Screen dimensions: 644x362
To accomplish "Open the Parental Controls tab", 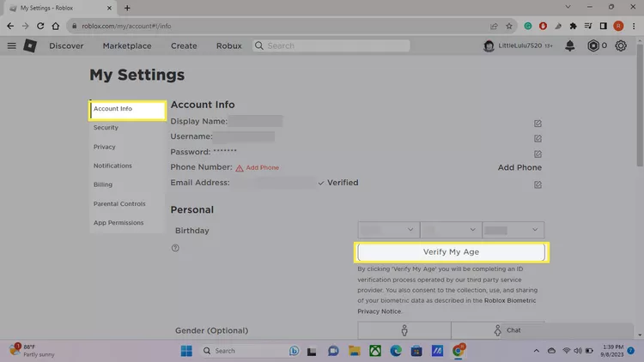I will click(x=119, y=204).
